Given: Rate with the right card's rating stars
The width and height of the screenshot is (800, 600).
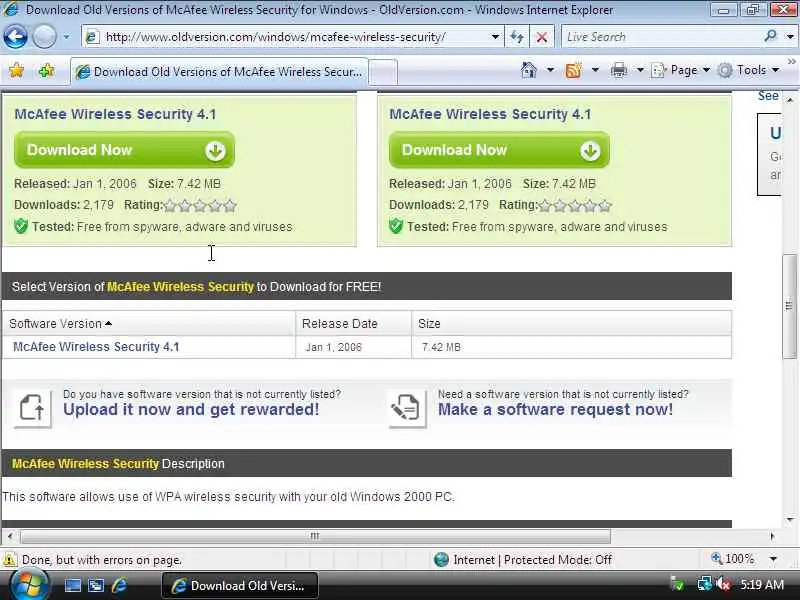Looking at the screenshot, I should [x=575, y=206].
